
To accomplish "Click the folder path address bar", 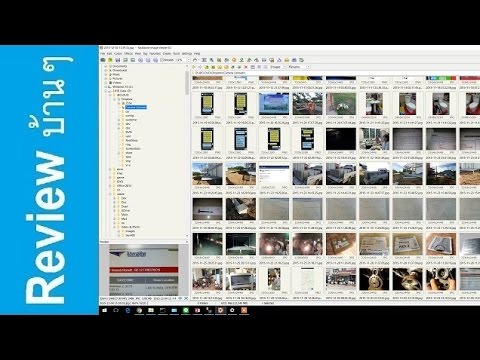I will tap(335, 73).
